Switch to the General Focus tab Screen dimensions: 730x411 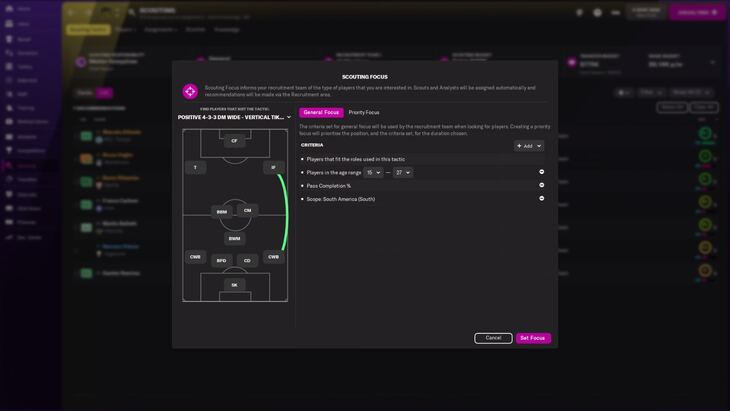pos(321,112)
